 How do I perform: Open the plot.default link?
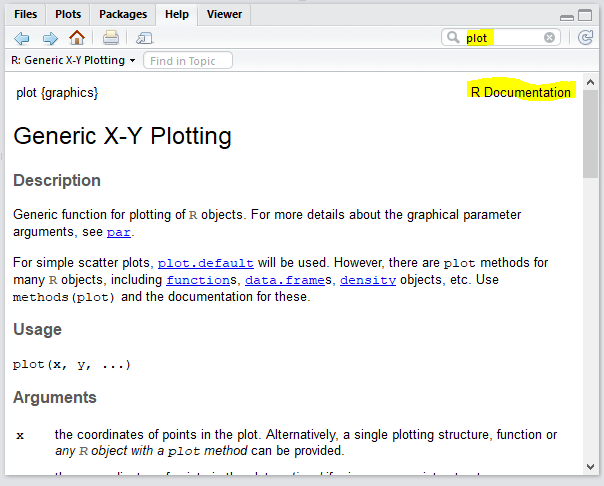tap(205, 263)
